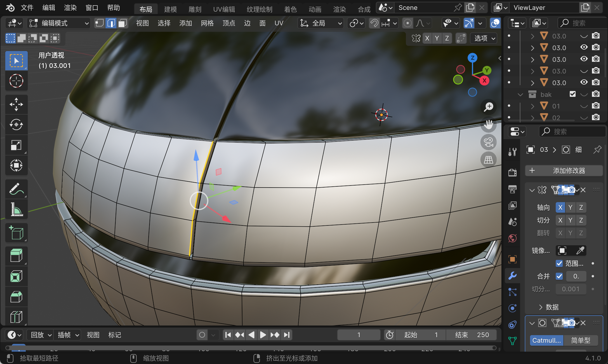Toggle mirror bisect Z button

[581, 220]
